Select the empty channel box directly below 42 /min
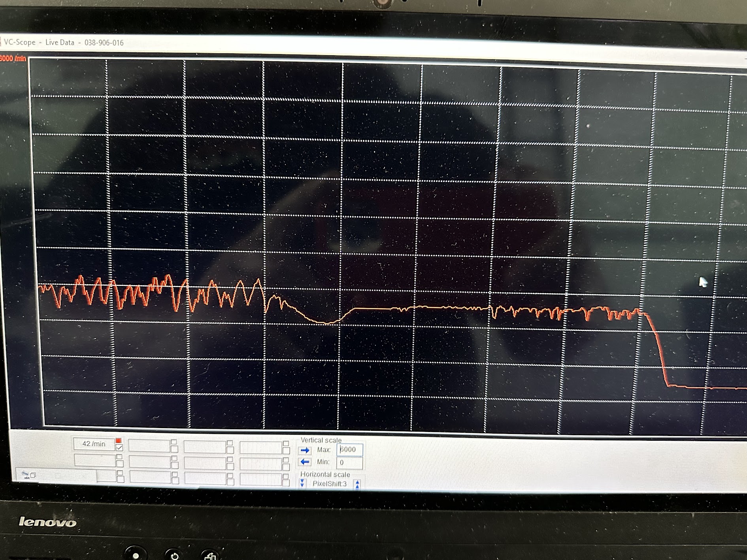 95,460
